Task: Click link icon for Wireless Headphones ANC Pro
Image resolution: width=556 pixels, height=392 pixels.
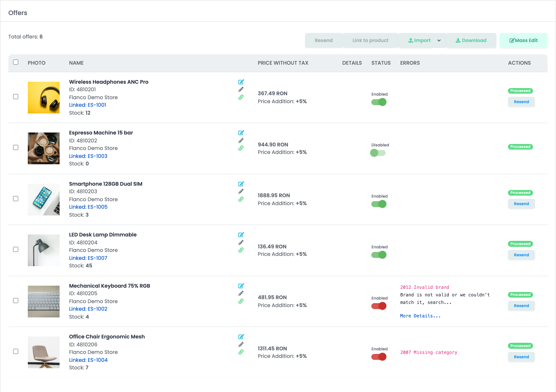Action: [241, 97]
